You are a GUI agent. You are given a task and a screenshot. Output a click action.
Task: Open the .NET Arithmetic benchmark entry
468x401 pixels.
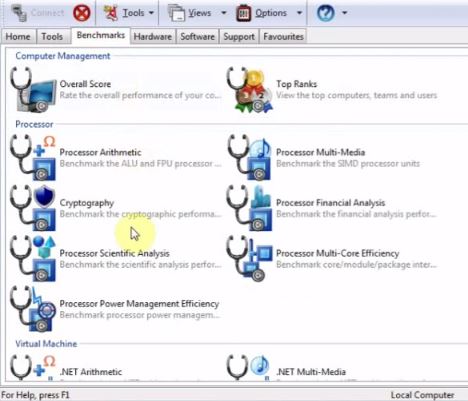[x=91, y=372]
